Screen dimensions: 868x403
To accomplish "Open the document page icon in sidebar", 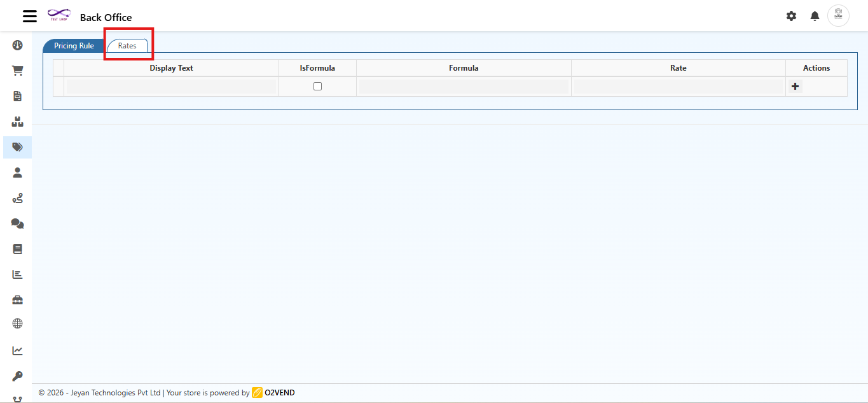I will 18,96.
